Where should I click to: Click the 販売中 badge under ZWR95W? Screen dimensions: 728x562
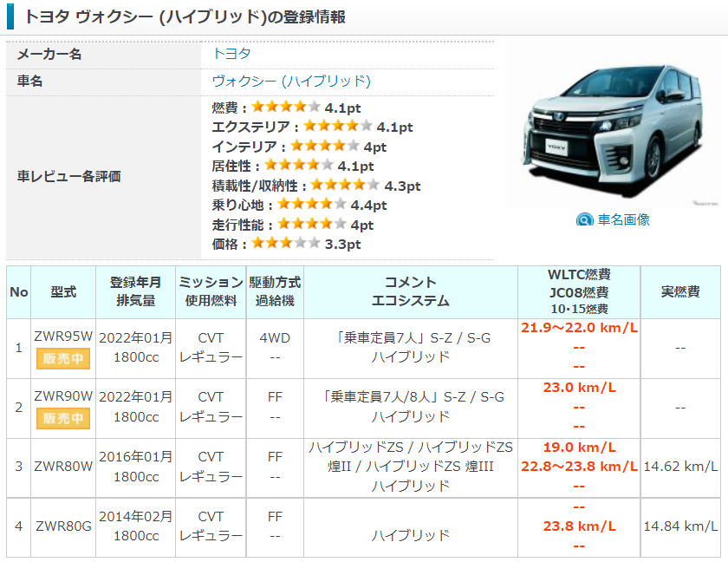pos(63,358)
